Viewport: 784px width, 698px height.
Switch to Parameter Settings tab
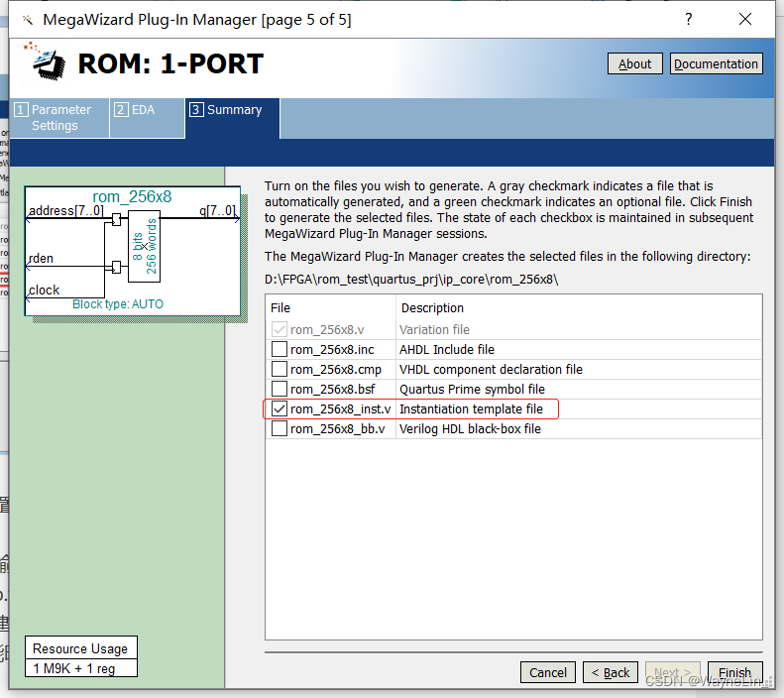point(59,118)
